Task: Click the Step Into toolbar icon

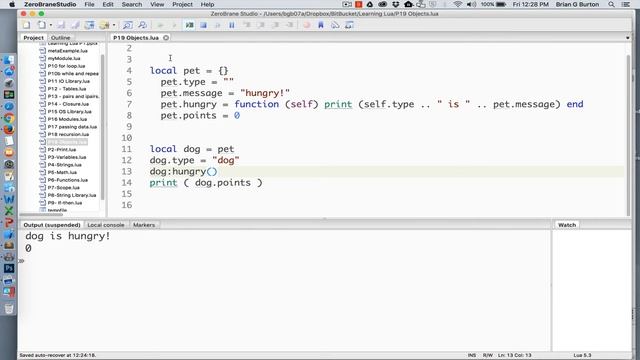Action: click(x=247, y=25)
